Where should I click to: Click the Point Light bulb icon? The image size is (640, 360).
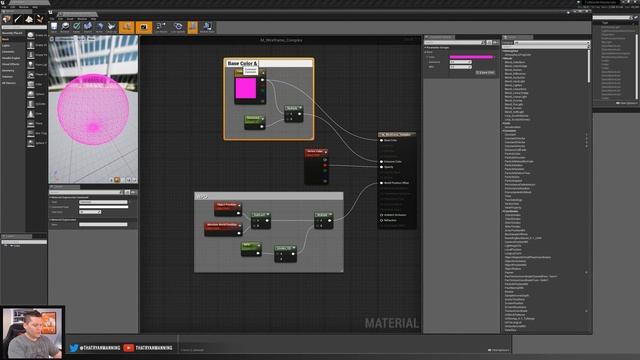(x=31, y=65)
